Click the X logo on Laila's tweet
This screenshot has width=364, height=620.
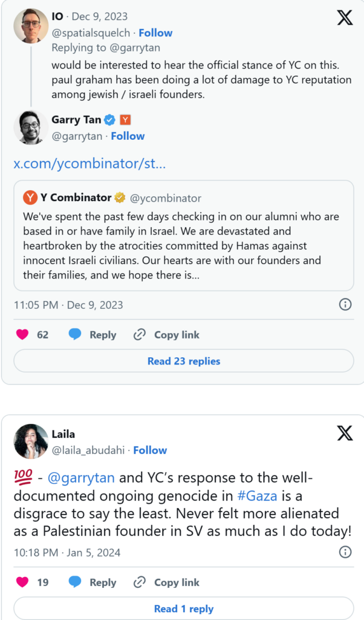point(345,434)
